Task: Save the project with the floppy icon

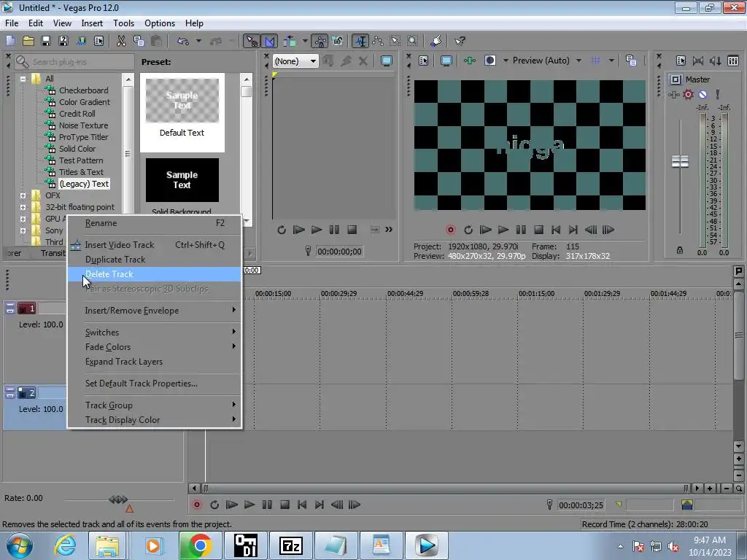Action: pyautogui.click(x=46, y=41)
